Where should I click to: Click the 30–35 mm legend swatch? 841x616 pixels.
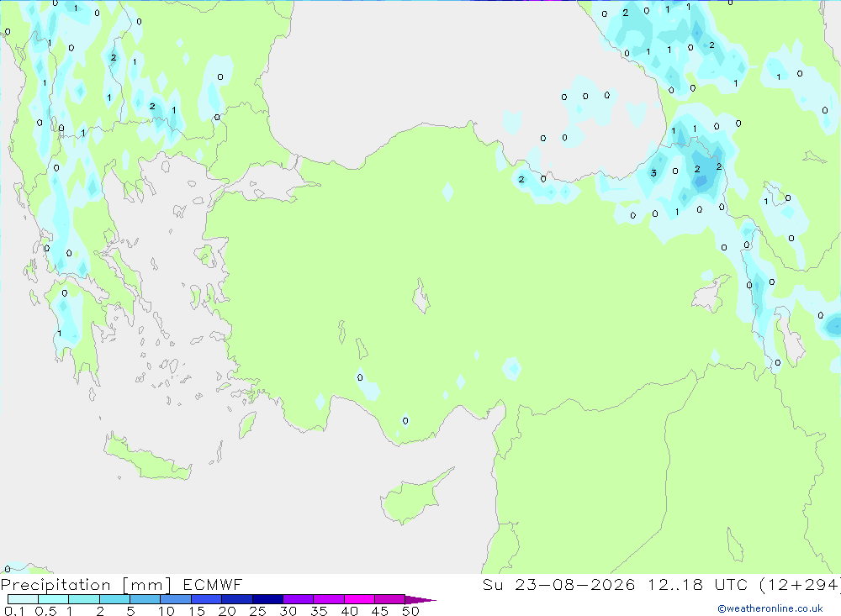[x=299, y=599]
